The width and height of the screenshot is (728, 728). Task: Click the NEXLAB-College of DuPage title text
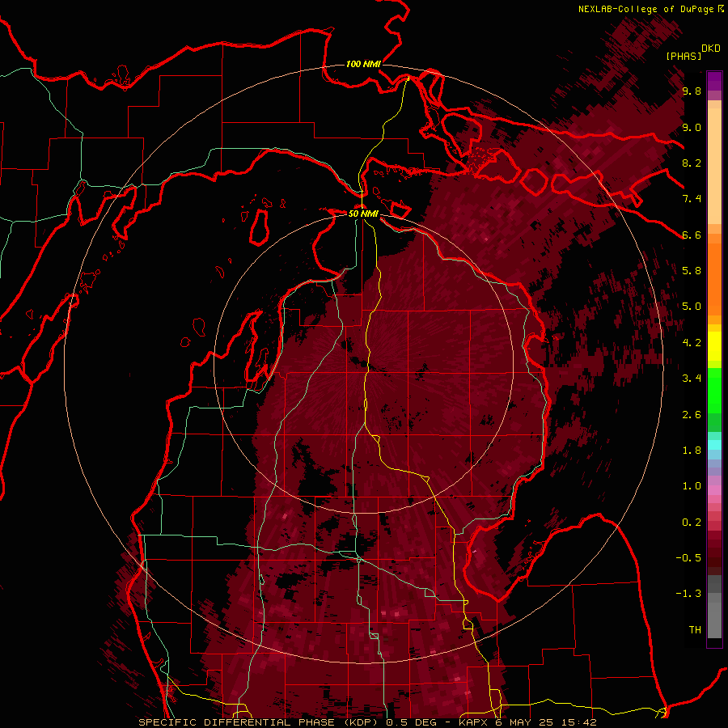(645, 9)
